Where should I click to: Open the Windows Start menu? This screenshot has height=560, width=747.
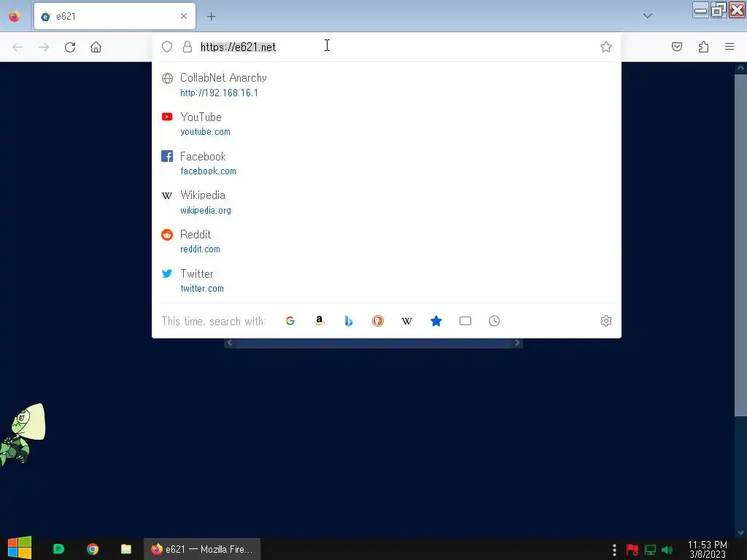[20, 548]
